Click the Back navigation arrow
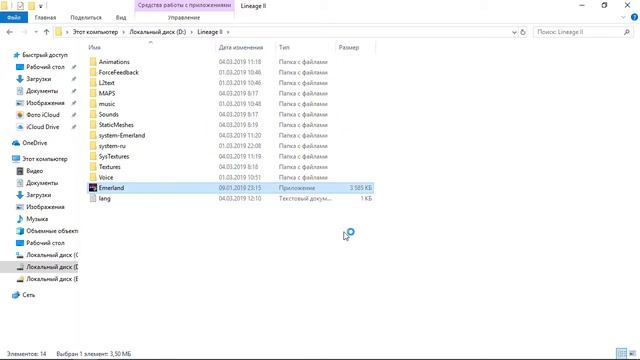 pos(9,32)
